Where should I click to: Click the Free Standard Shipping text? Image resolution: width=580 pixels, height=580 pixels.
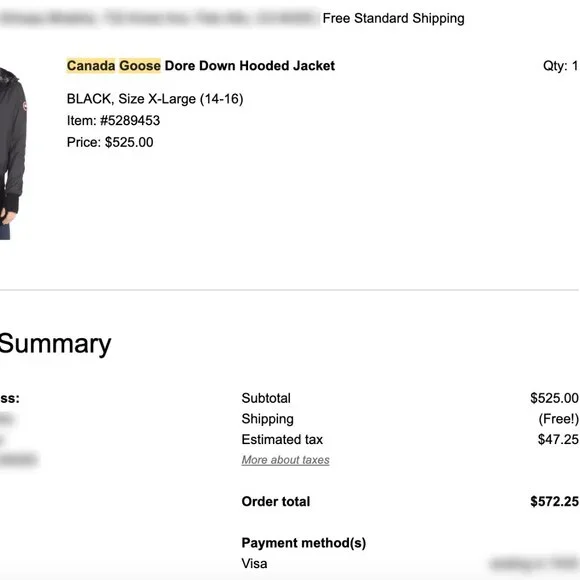tap(393, 18)
